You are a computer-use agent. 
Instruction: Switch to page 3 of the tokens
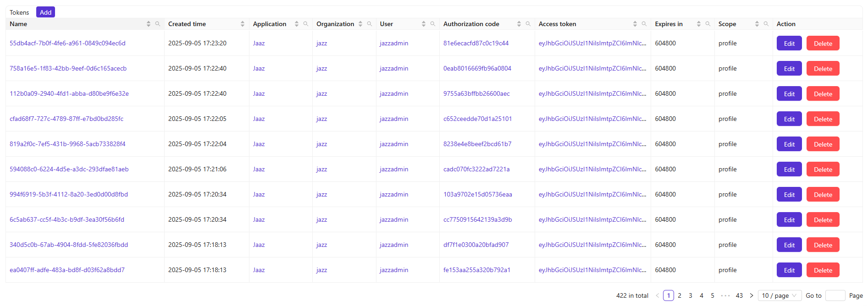691,295
